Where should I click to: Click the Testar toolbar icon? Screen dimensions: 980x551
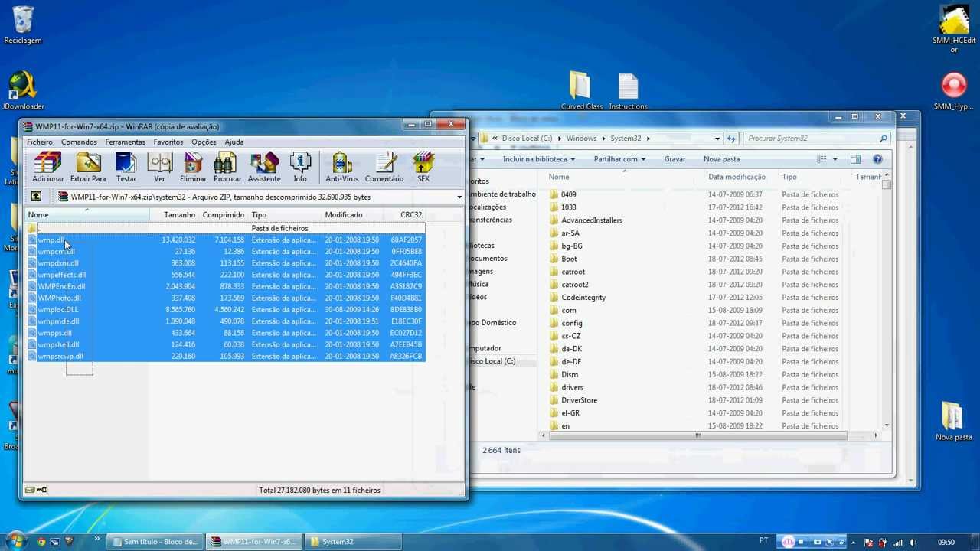(x=126, y=168)
